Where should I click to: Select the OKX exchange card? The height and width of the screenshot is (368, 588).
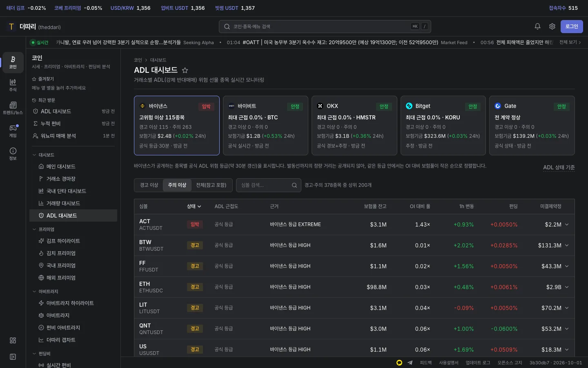tap(354, 126)
